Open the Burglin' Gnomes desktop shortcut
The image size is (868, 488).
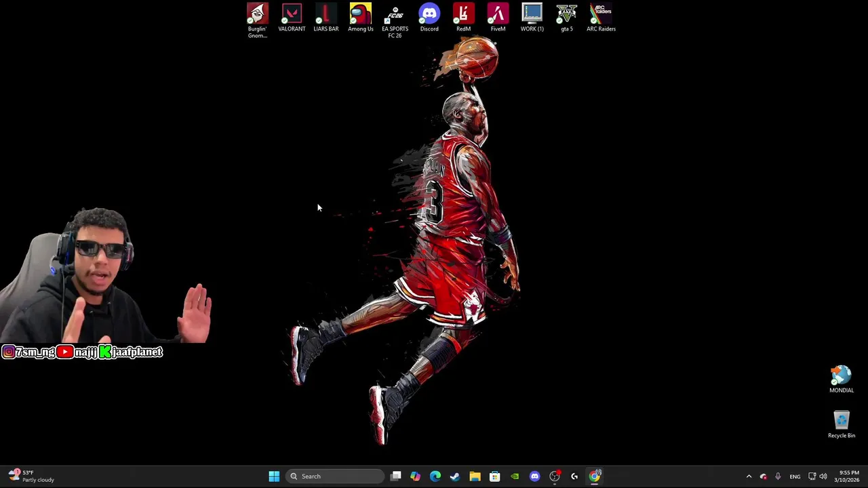[257, 20]
